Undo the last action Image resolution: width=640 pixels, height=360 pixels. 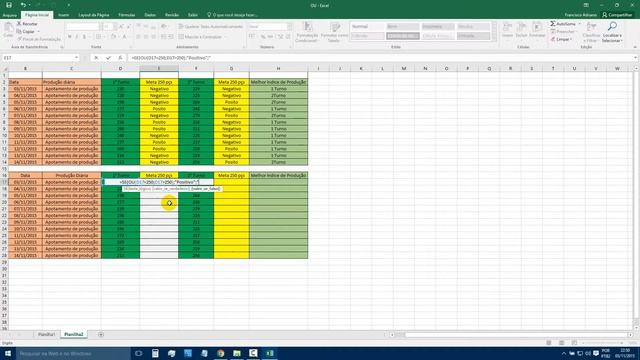(23, 5)
